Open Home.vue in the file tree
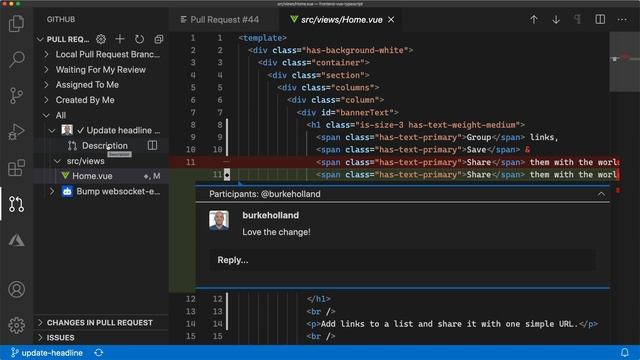Image resolution: width=640 pixels, height=360 pixels. 92,176
